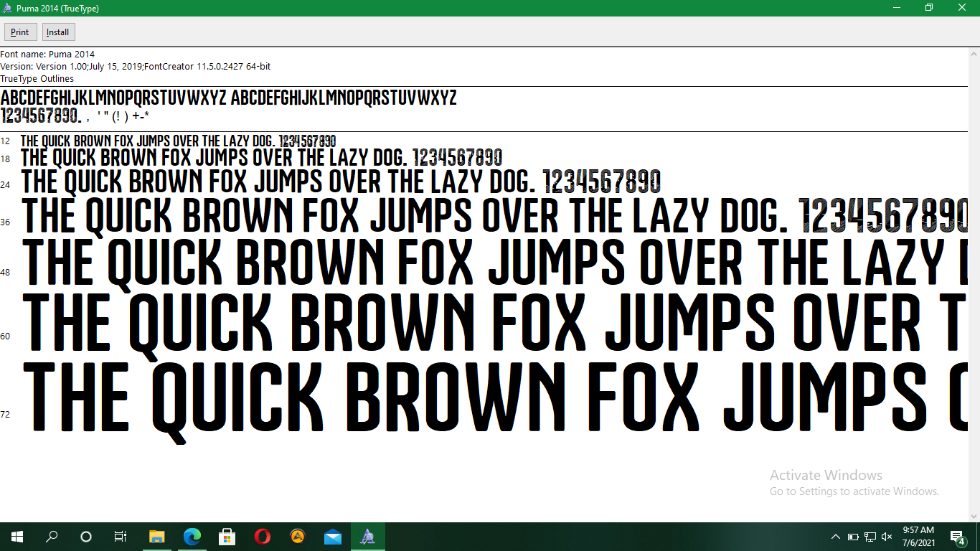980x551 pixels.
Task: Open Task View from the taskbar
Action: click(120, 536)
